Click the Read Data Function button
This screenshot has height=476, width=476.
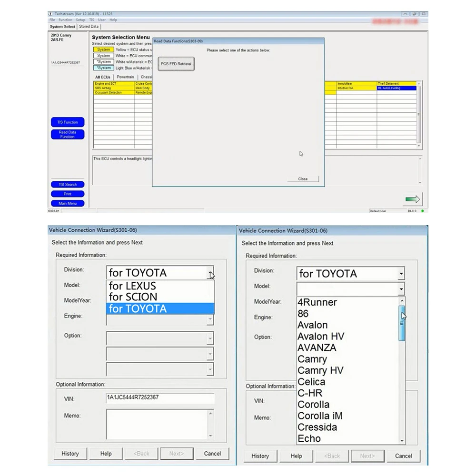click(68, 135)
